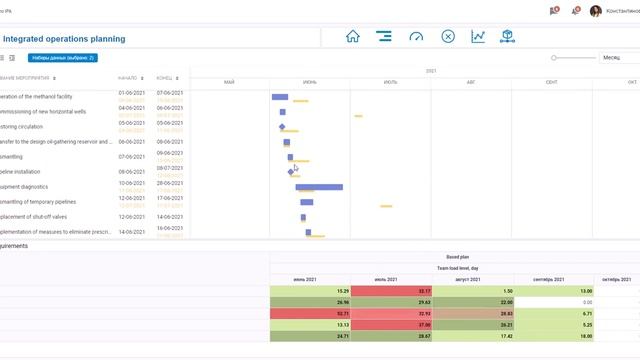Click the yellow baseline bar for temporary pipelines

(x=386, y=206)
